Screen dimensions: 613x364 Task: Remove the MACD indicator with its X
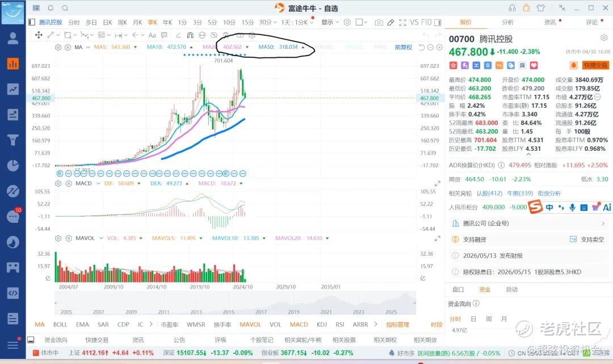click(69, 183)
